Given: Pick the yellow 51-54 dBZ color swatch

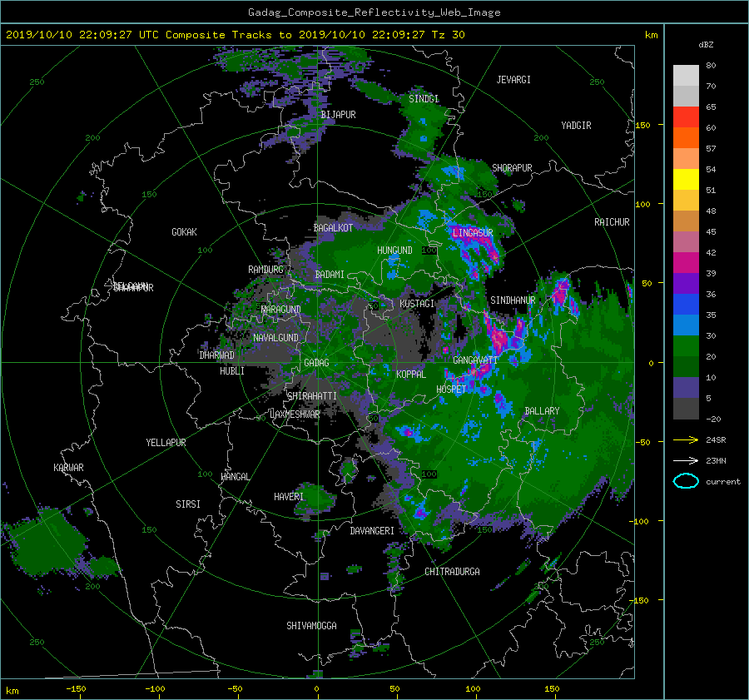Looking at the screenshot, I should point(686,180).
